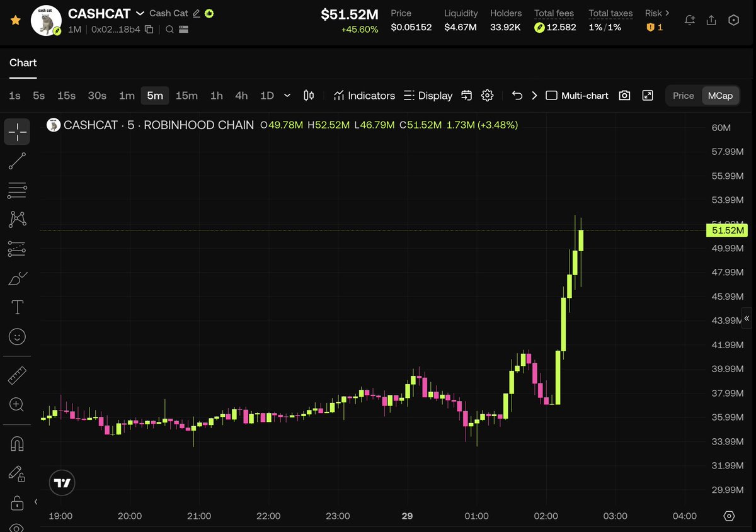Switch to the Chart tab
This screenshot has height=532, width=756.
point(23,63)
